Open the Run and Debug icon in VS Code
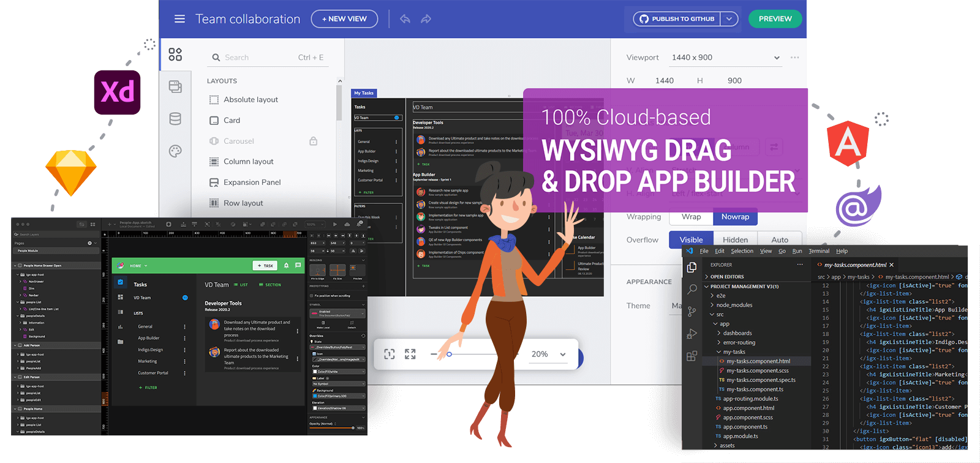The width and height of the screenshot is (980, 463). pyautogui.click(x=692, y=334)
